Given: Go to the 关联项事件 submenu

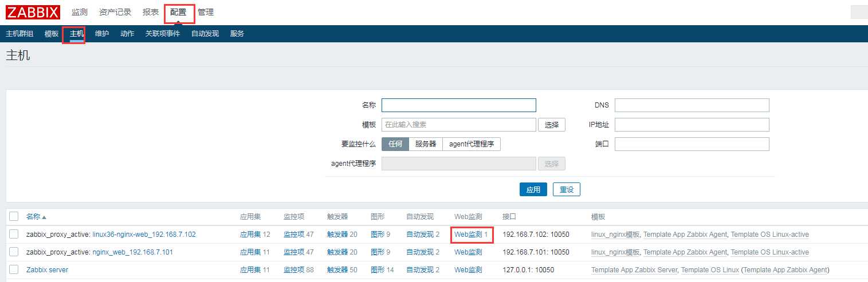Looking at the screenshot, I should click(163, 34).
